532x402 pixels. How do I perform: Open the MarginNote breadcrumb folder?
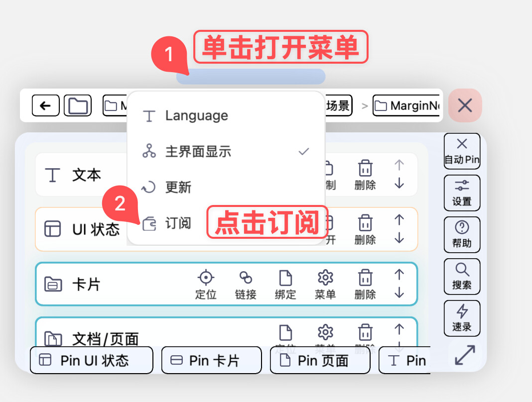(x=406, y=105)
